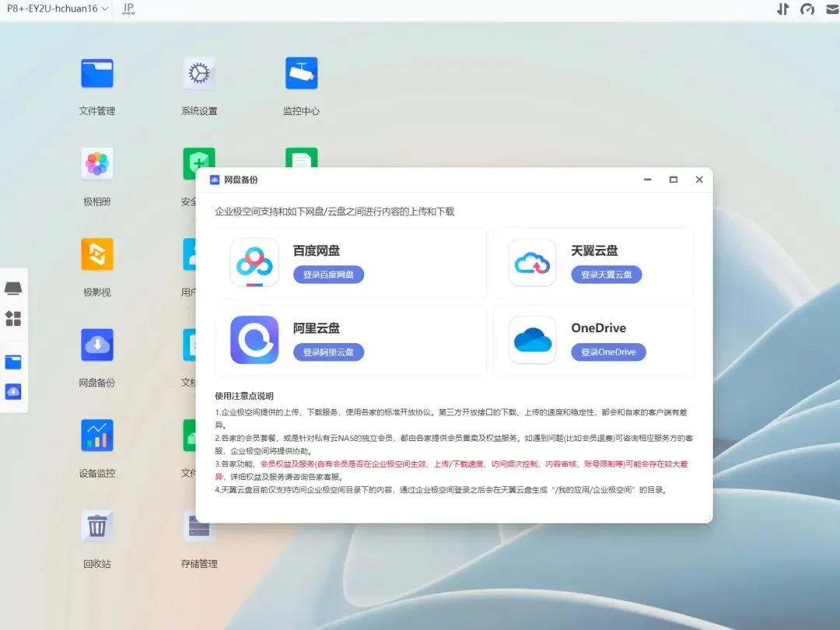Click the 企业极空间支持 intro line
Viewport: 840px width, 630px height.
334,212
